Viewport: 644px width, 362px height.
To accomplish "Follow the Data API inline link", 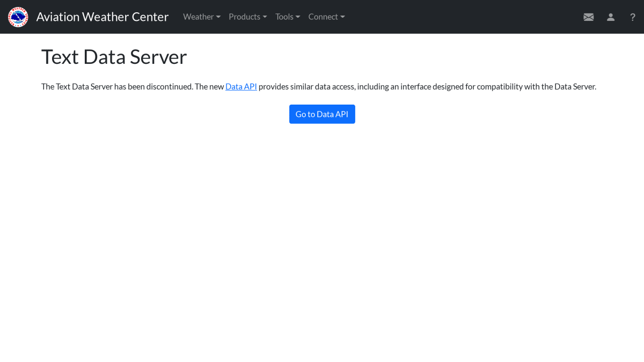I will pos(241,86).
